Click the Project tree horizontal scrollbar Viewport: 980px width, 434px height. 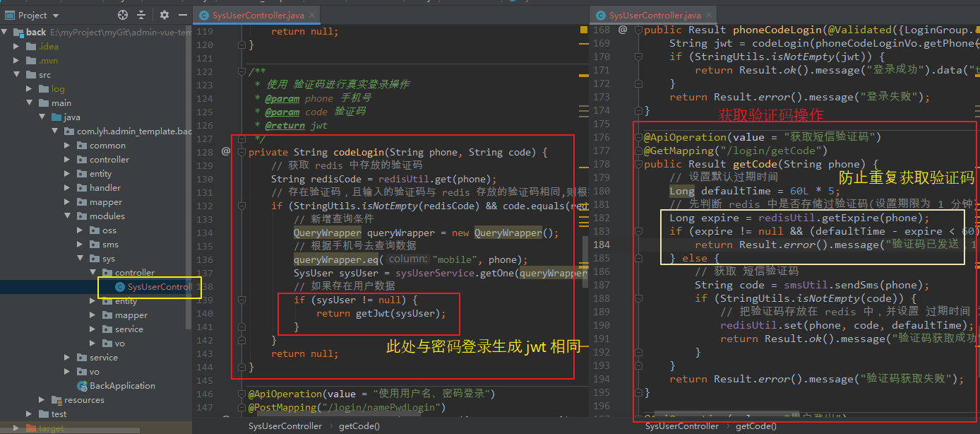69,430
